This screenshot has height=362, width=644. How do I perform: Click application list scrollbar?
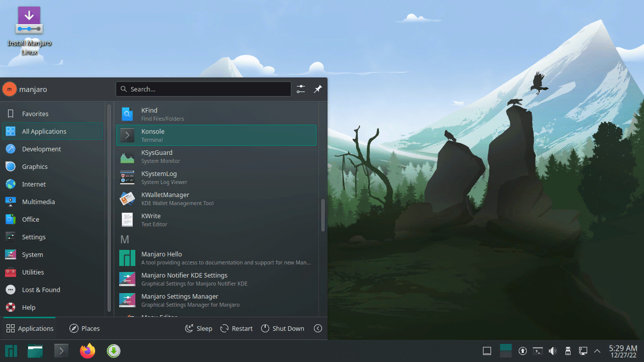323,215
